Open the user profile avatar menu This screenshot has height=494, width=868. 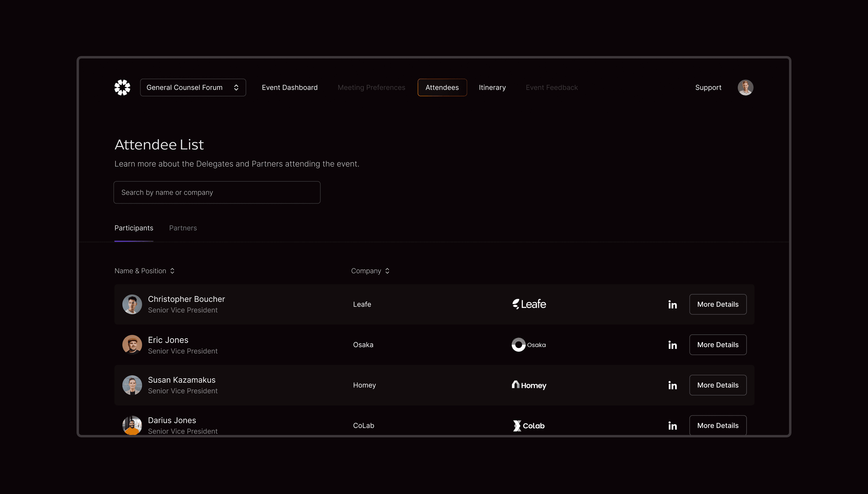coord(745,88)
